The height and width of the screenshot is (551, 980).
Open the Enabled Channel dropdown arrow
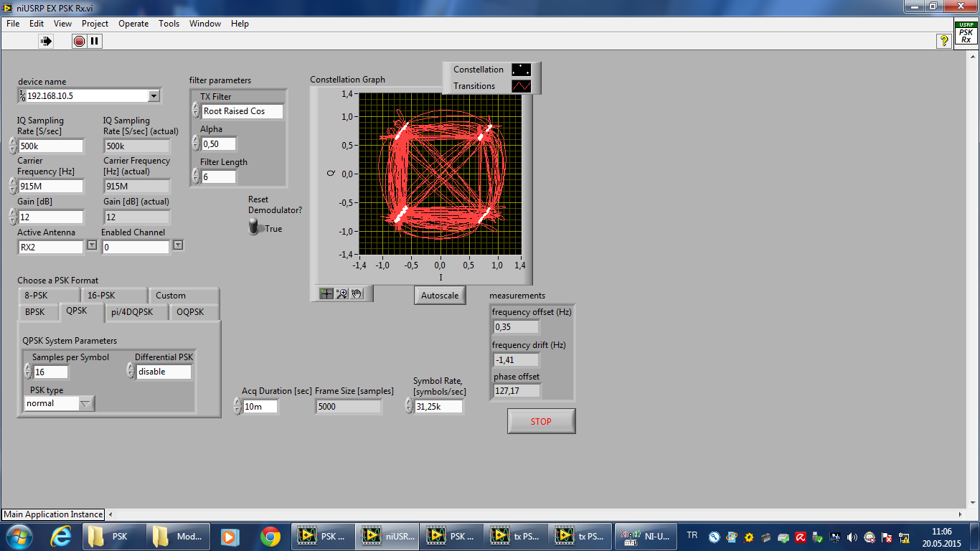coord(178,245)
